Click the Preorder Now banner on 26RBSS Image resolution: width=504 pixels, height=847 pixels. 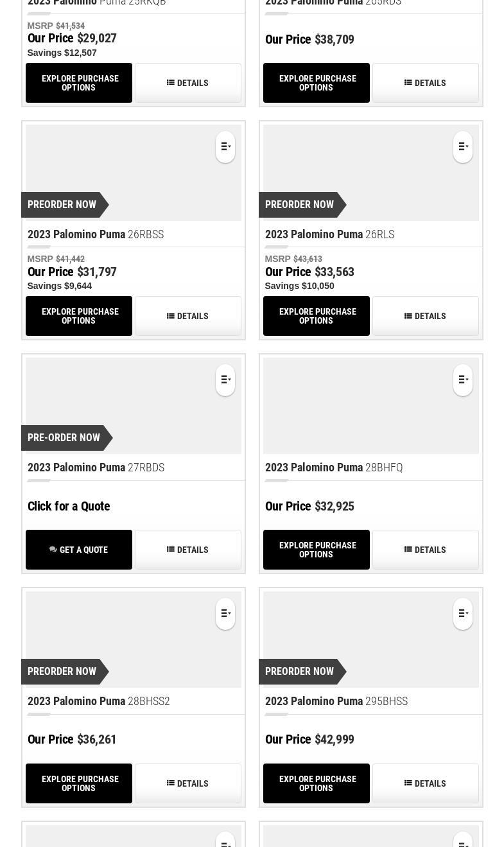(62, 205)
